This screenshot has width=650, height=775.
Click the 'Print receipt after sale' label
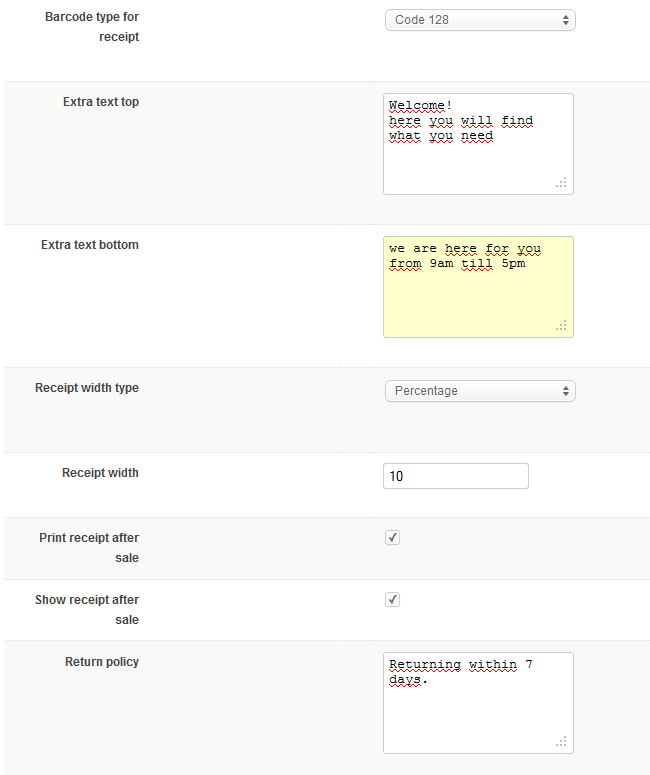pos(89,548)
